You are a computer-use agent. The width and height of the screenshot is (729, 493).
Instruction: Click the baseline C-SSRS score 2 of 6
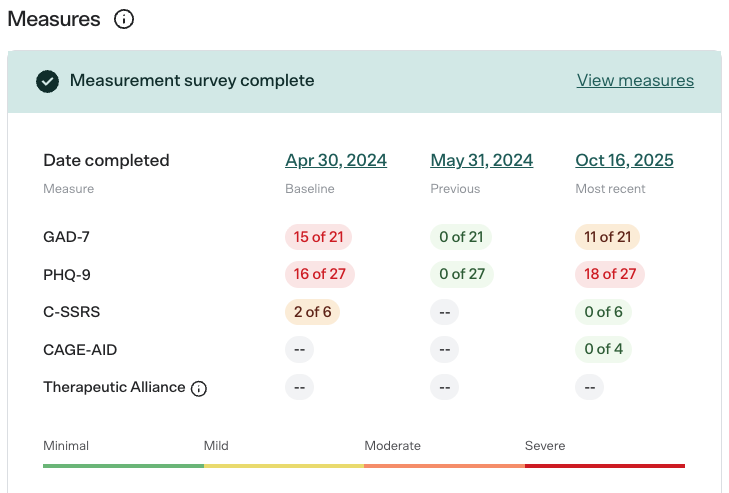coord(312,312)
